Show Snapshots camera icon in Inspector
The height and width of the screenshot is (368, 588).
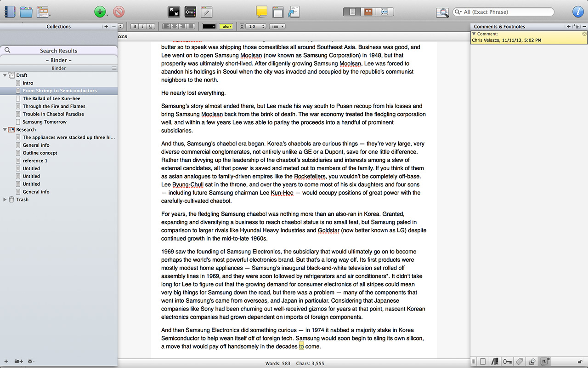[532, 362]
